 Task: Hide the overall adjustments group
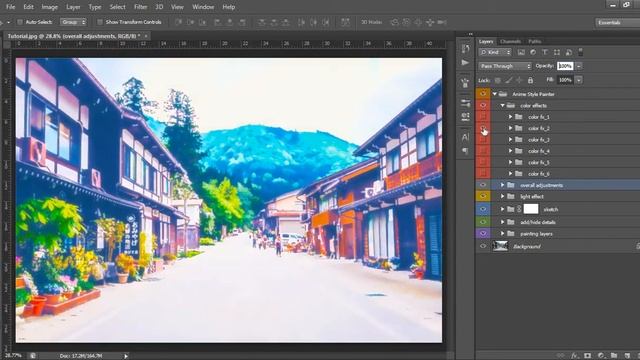point(483,185)
